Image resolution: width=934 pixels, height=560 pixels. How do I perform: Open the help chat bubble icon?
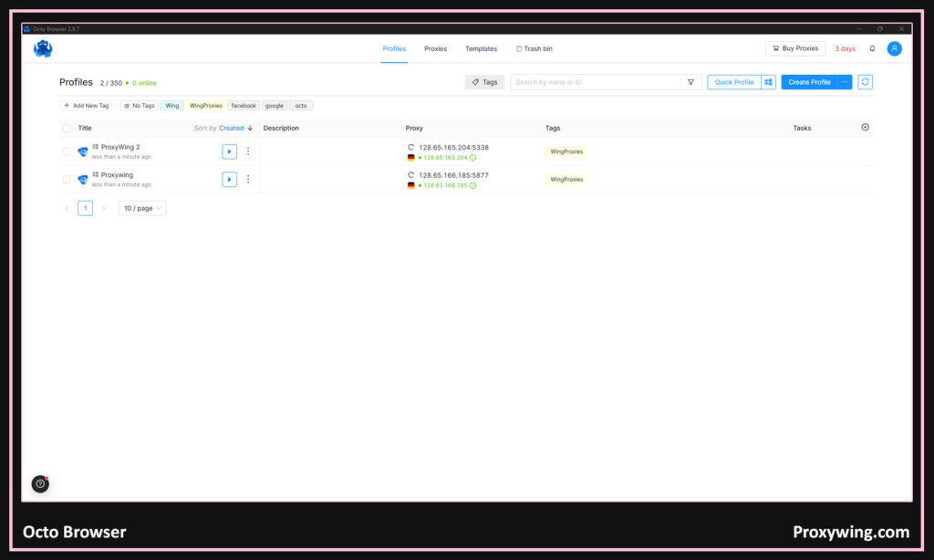click(x=40, y=483)
